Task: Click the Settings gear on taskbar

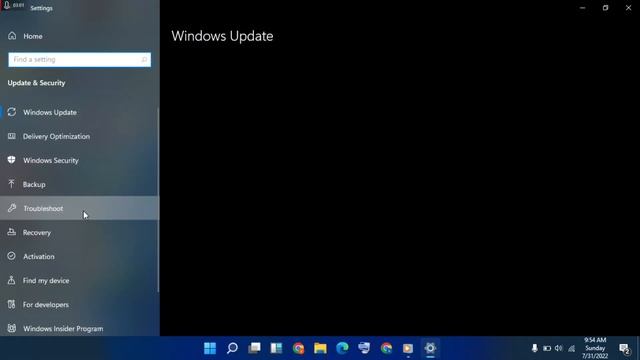Action: 430,348
